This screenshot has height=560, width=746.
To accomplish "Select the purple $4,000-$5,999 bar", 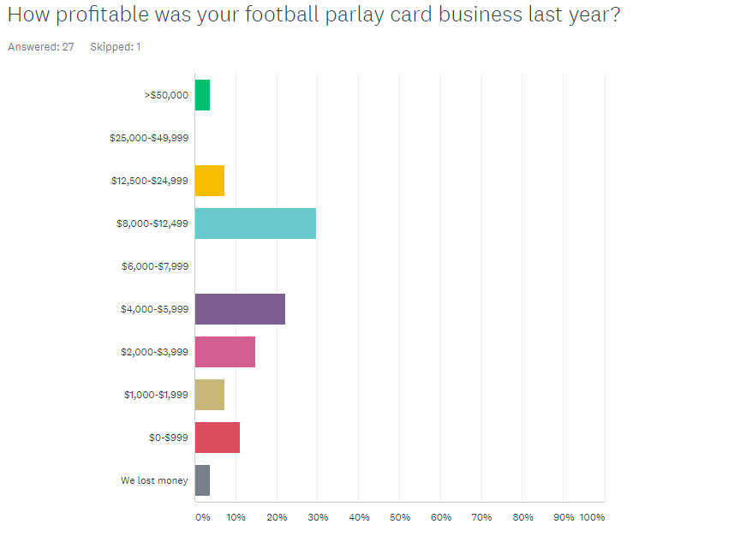I will pos(241,309).
